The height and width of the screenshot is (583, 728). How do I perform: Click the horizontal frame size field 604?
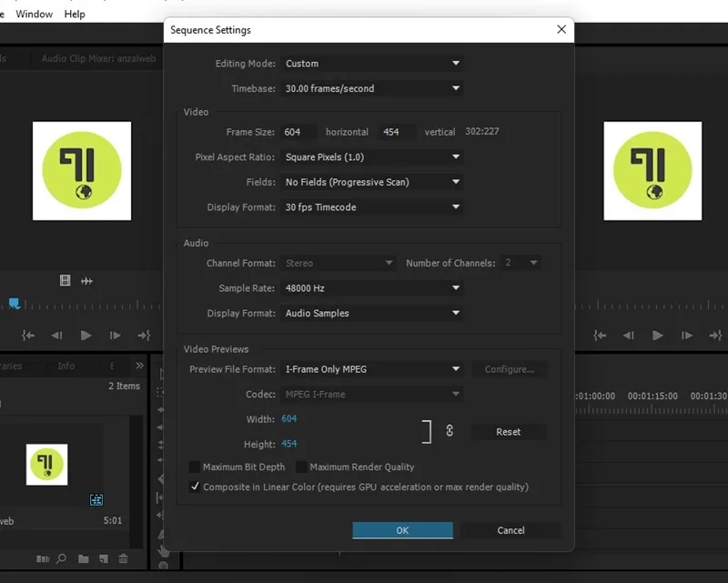click(x=298, y=132)
